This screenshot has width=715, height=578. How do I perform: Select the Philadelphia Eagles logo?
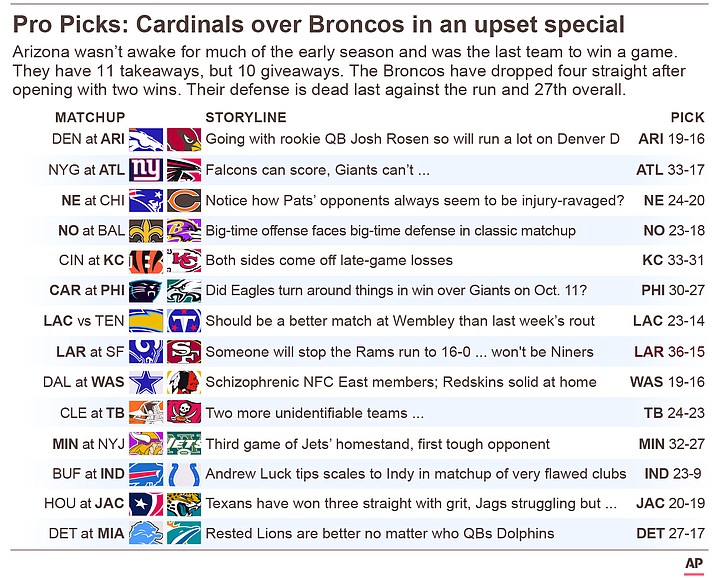(184, 291)
